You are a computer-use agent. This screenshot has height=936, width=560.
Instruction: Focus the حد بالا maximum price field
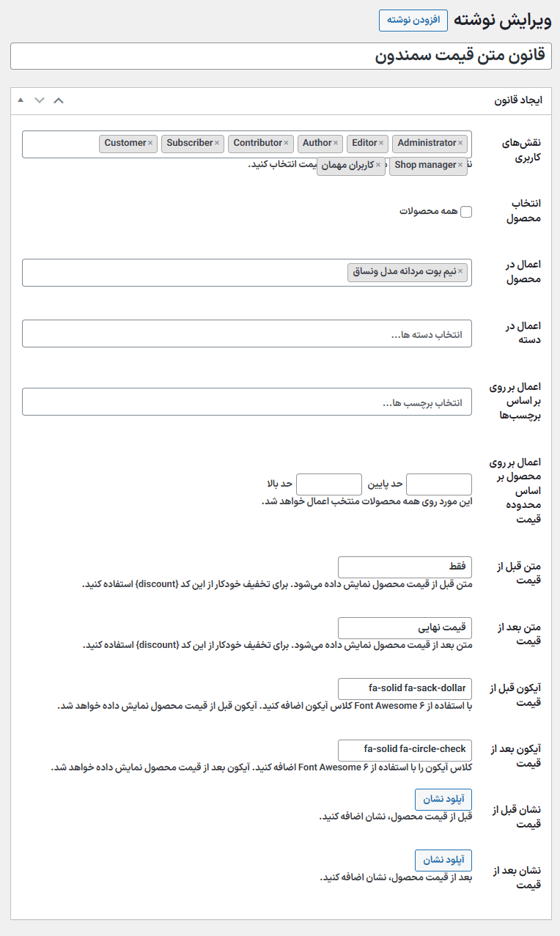(328, 484)
